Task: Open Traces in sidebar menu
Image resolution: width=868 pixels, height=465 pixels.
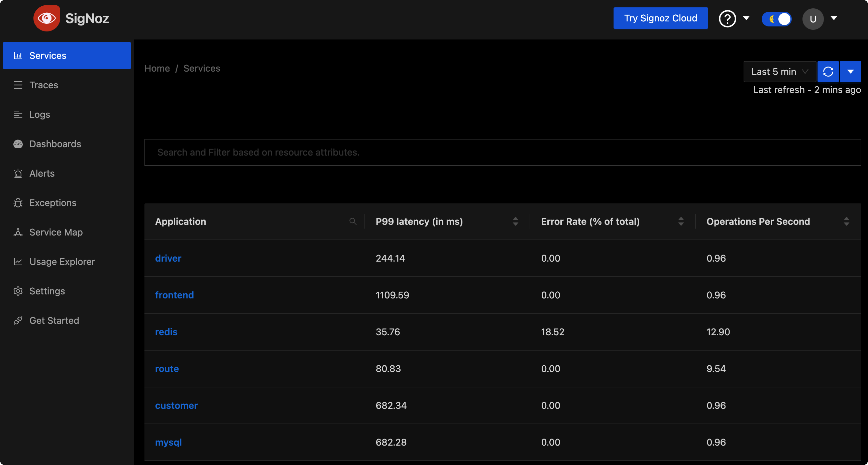Action: point(43,85)
